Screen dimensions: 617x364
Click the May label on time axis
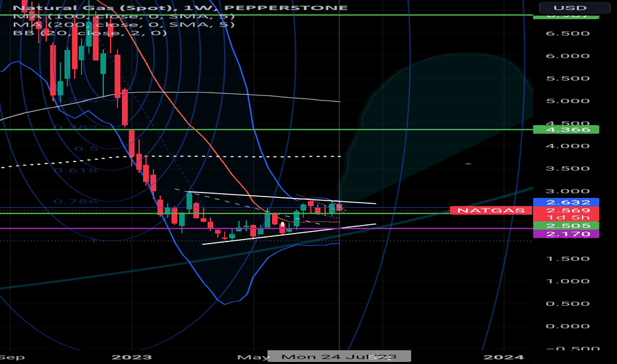(x=252, y=357)
